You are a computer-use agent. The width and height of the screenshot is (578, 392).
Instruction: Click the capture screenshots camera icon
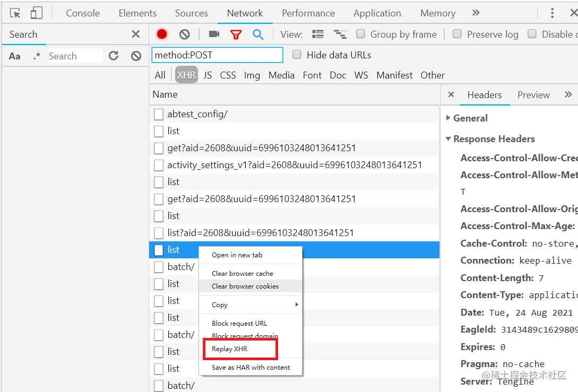pos(214,34)
